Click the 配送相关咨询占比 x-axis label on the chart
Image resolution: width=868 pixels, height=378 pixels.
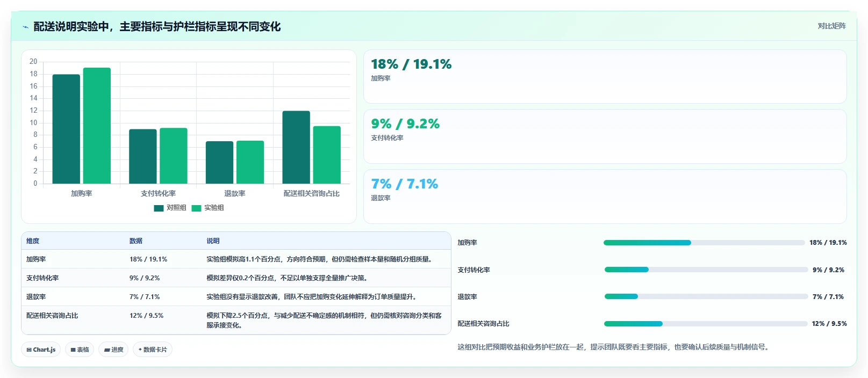(312, 193)
